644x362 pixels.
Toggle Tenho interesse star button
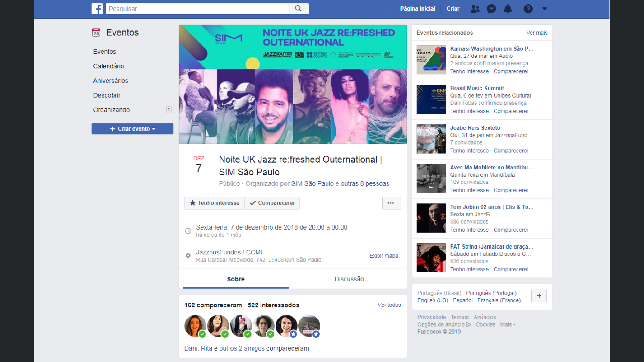(214, 203)
